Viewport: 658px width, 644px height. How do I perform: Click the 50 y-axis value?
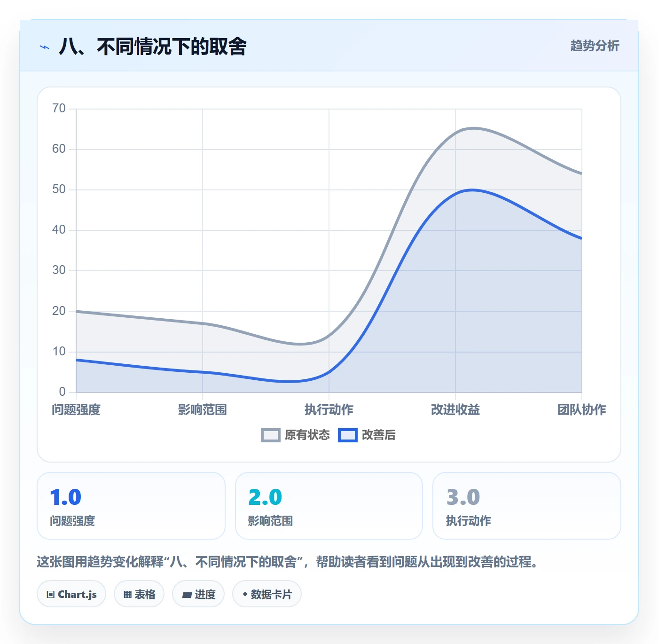pos(59,189)
